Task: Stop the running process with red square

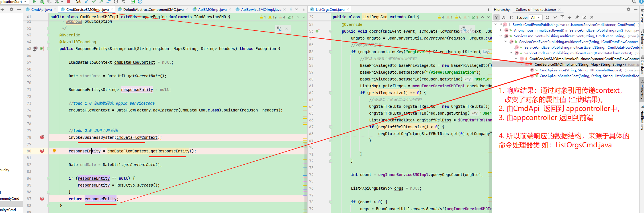Action: (68, 2)
